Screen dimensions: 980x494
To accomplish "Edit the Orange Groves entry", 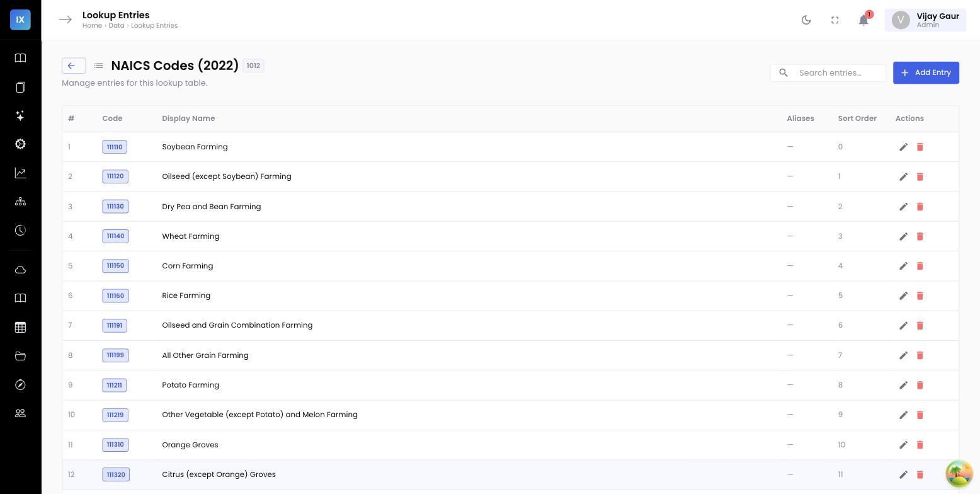I will [903, 445].
